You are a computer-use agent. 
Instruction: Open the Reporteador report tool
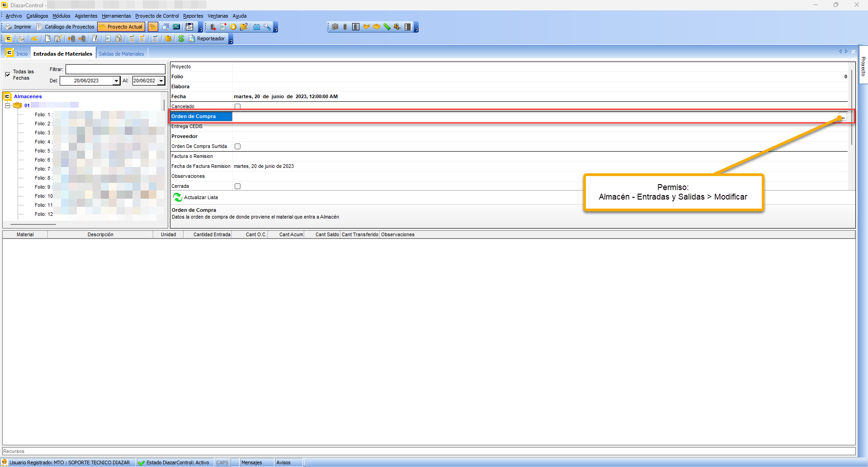207,38
